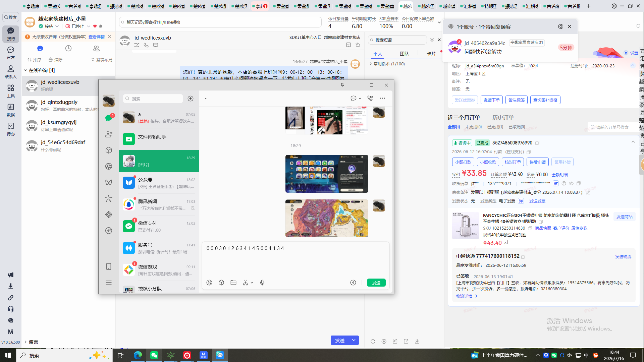
Task: Select the 个人 quick phrase tab
Action: [378, 54]
